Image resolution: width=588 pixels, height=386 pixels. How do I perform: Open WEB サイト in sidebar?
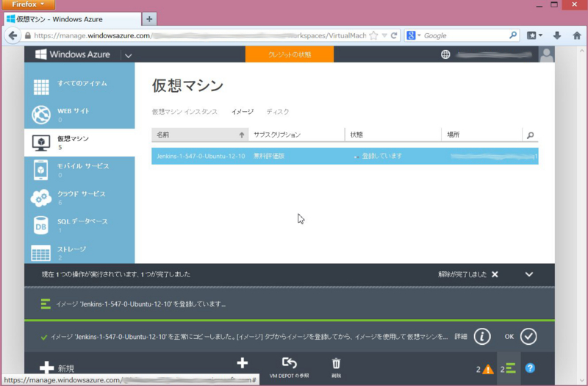click(79, 115)
